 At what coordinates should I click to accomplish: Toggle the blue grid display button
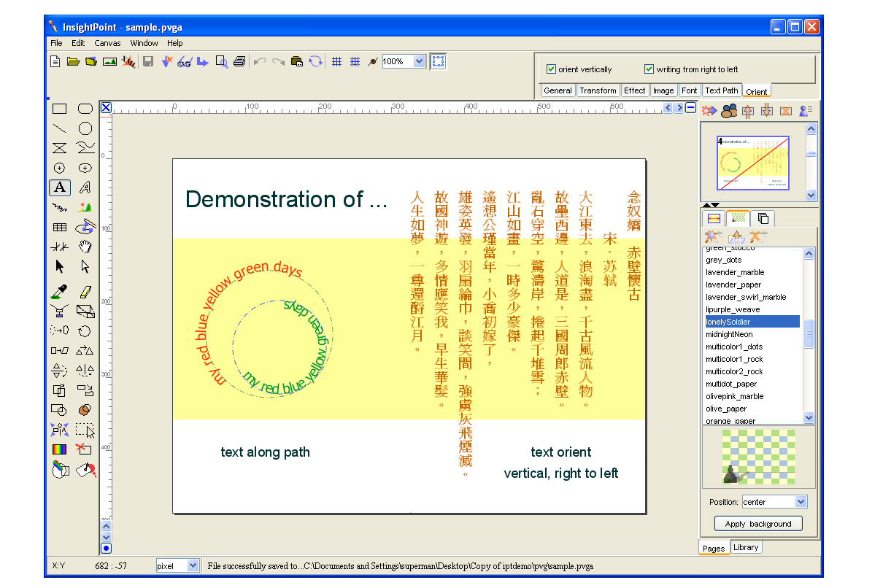point(336,62)
